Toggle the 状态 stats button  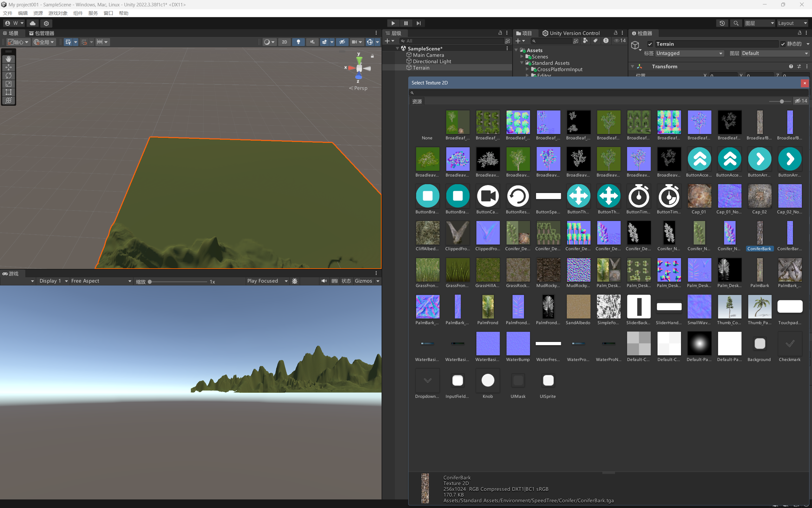coord(346,281)
